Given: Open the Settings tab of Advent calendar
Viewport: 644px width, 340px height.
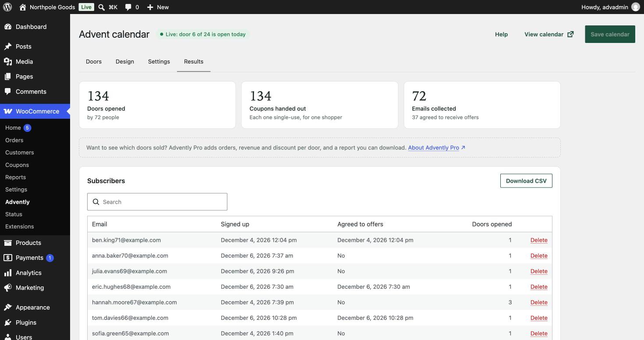Looking at the screenshot, I should [x=159, y=61].
